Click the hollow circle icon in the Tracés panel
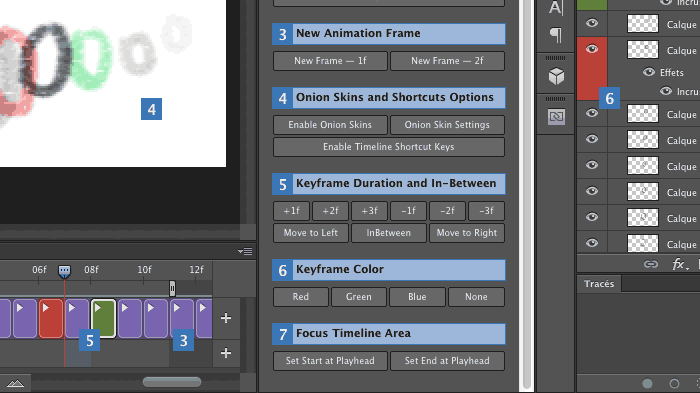The height and width of the screenshot is (393, 700). pyautogui.click(x=674, y=383)
